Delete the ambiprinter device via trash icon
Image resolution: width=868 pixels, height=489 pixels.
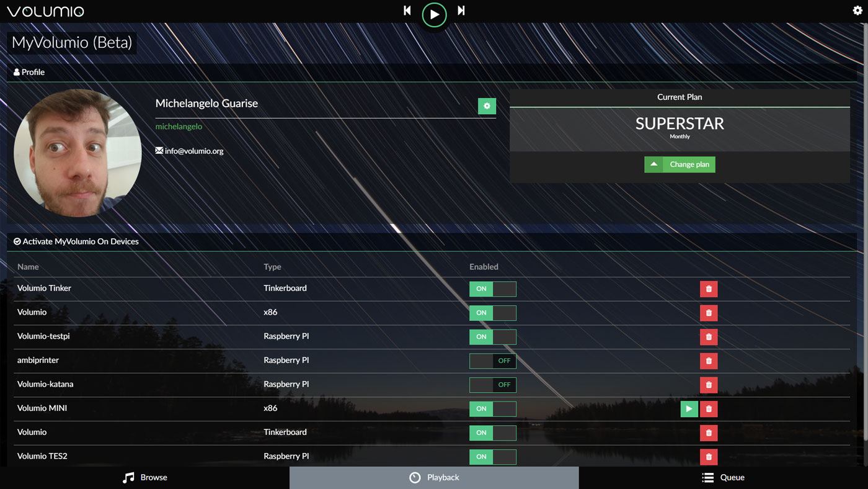tap(708, 361)
